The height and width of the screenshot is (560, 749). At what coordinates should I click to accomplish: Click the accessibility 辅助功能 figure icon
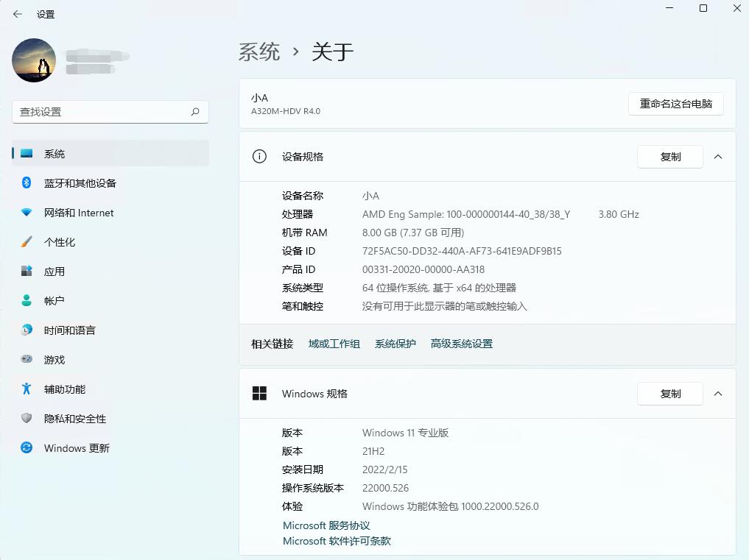[x=27, y=389]
